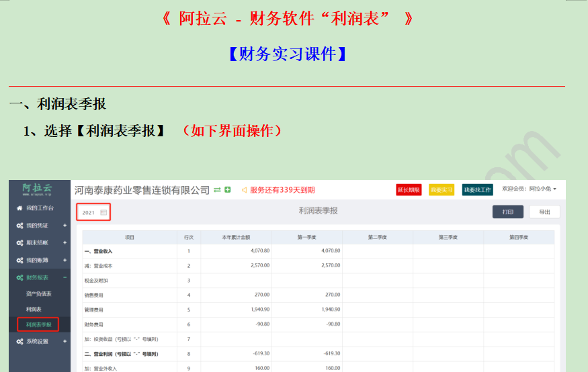588x372 pixels.
Task: Click the company name 河南泰康药业零售连锁有限公司
Action: click(142, 190)
